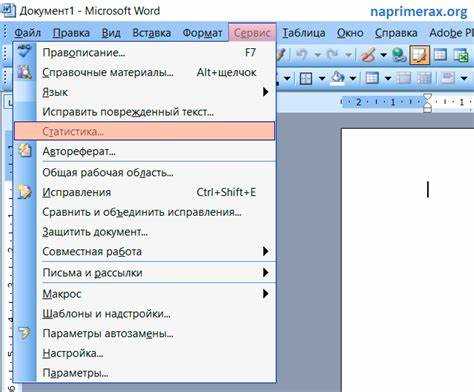This screenshot has height=392, width=474.
Task: Click the Insert Excel spreadsheet icon
Action: (461, 55)
